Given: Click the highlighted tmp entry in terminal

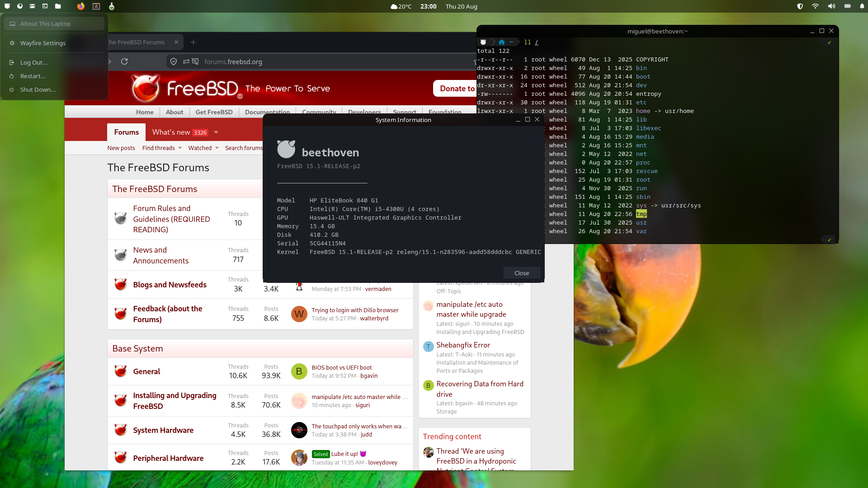Looking at the screenshot, I should [641, 214].
